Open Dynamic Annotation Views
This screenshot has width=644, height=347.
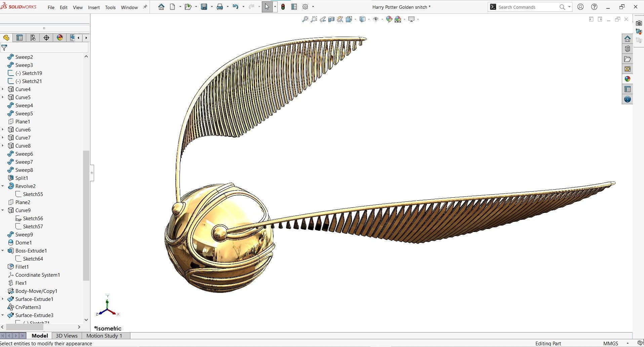(x=340, y=19)
